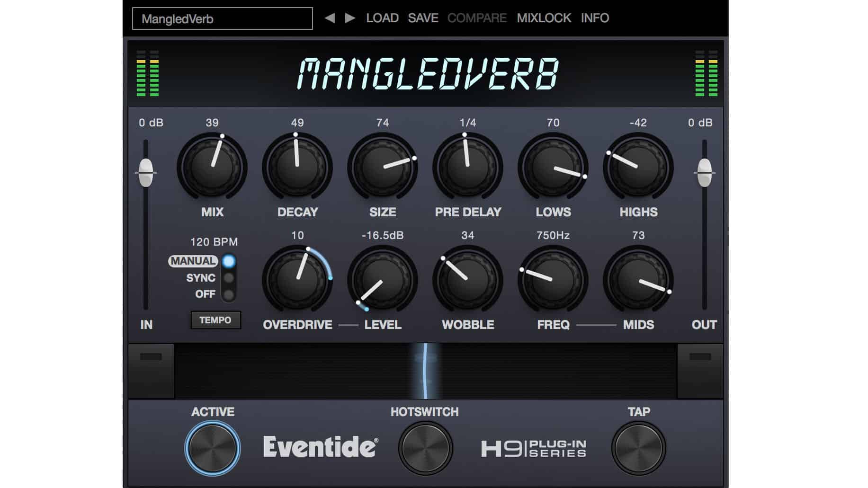The height and width of the screenshot is (488, 868).
Task: Click the MANGLEDVERB display title
Action: [x=429, y=74]
